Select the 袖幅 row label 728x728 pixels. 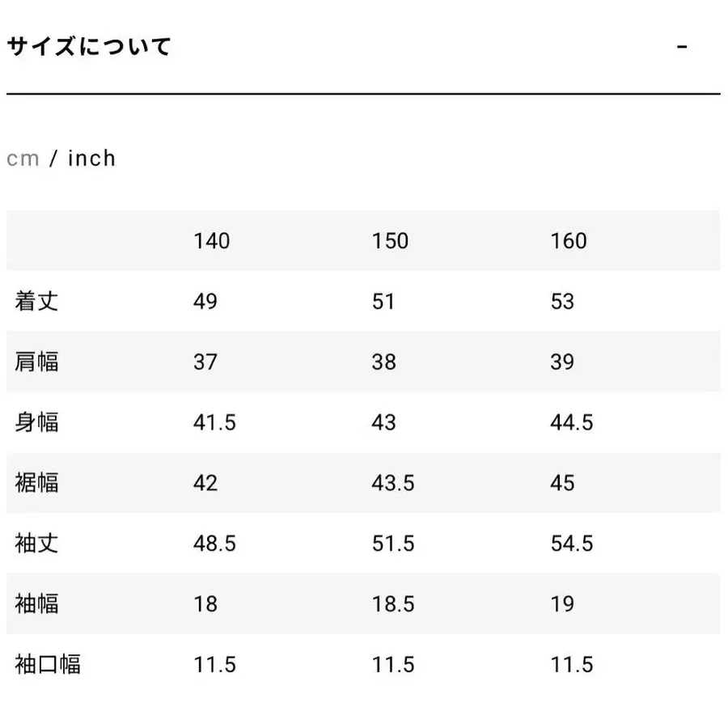pos(36,603)
